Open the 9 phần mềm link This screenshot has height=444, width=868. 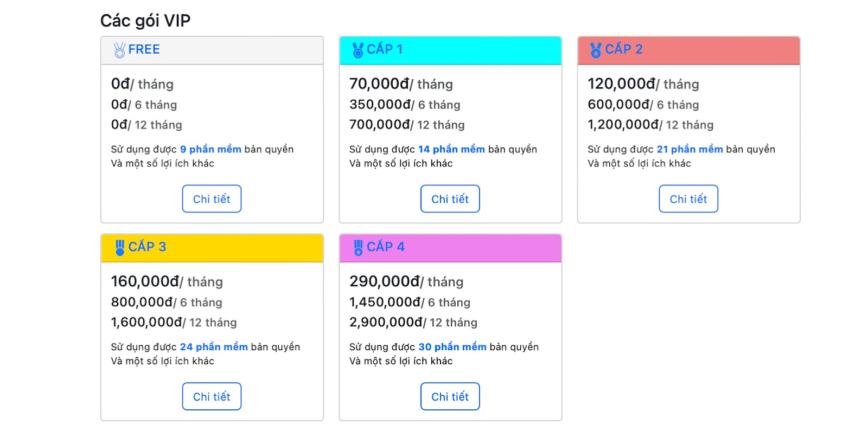(x=210, y=149)
